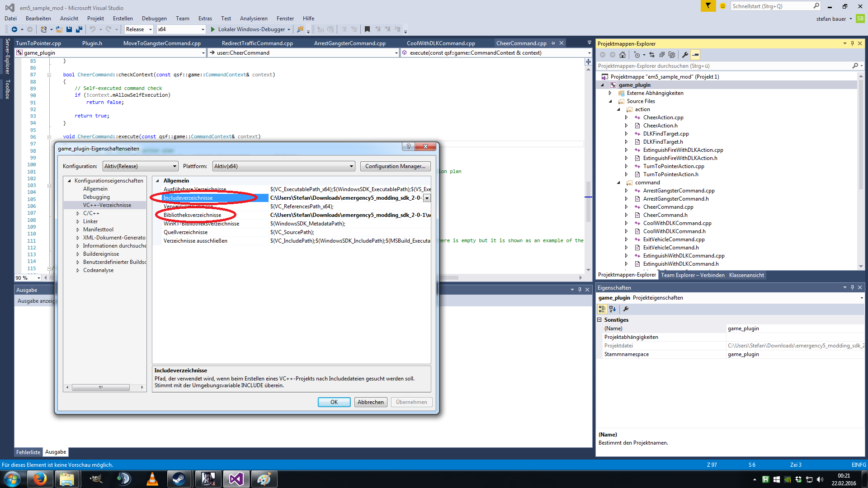
Task: Collapse the action folder in Projektmappen-Explorer
Action: 618,109
